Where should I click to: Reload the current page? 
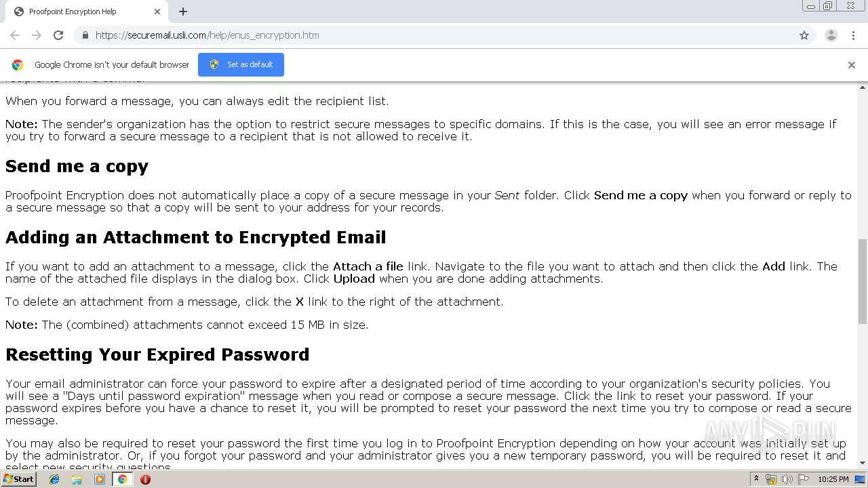58,35
